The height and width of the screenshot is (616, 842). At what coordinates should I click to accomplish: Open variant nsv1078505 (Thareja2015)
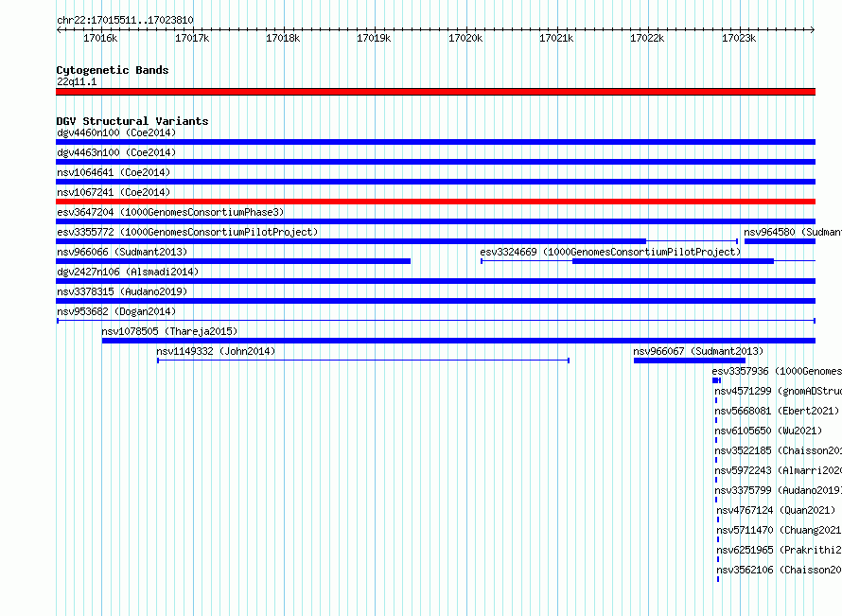(169, 331)
